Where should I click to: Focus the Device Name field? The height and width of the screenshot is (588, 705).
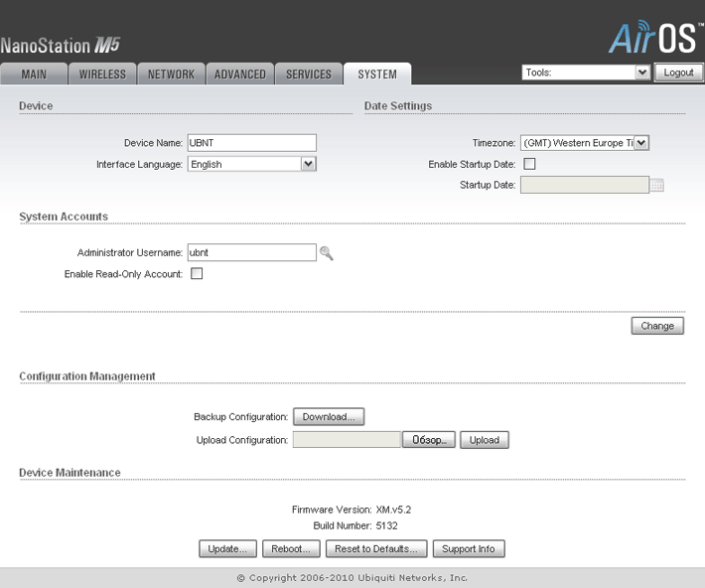point(252,143)
